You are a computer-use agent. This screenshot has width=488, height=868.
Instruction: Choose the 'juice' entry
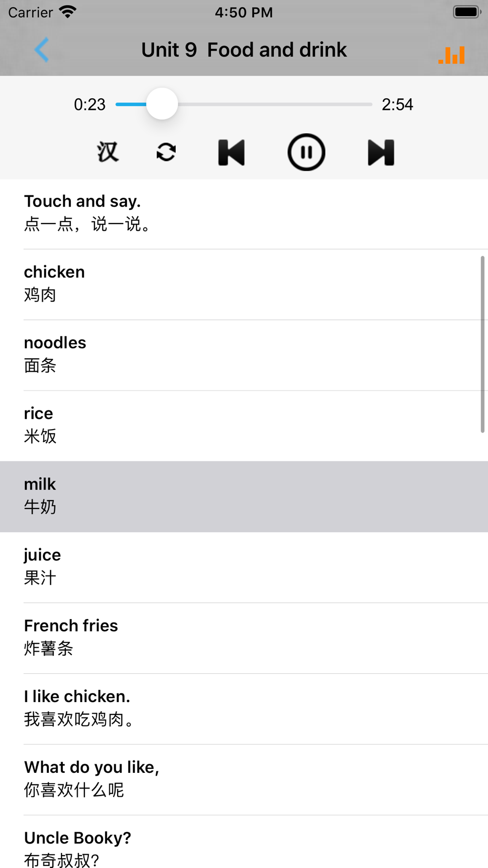point(244,567)
